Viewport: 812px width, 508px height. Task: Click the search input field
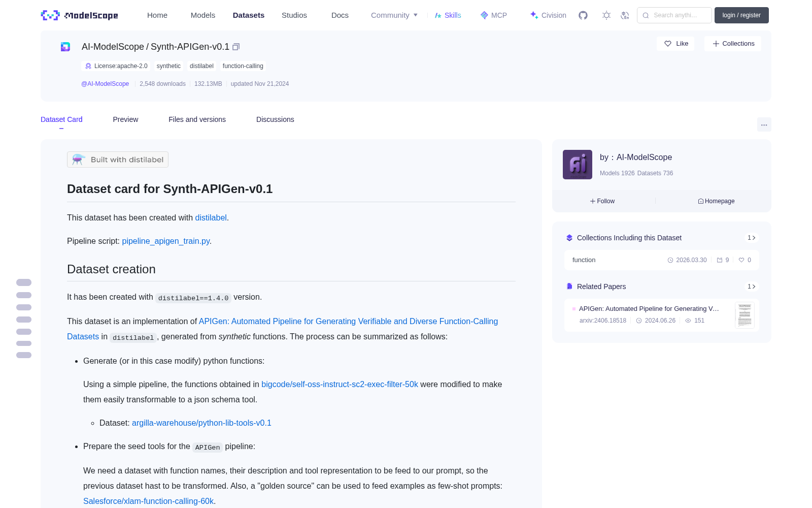(x=674, y=15)
